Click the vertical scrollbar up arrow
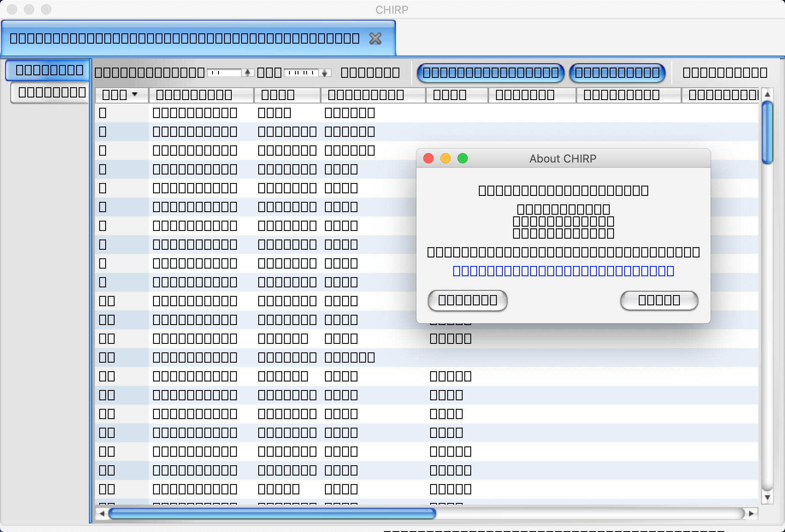The width and height of the screenshot is (785, 532). click(767, 94)
